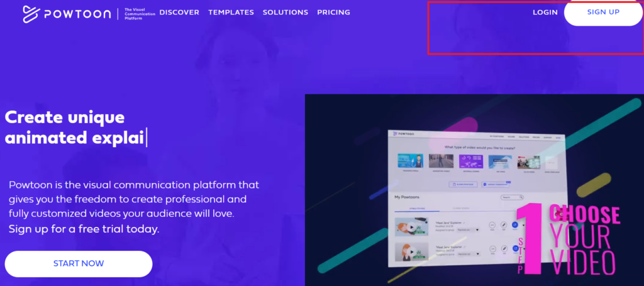
Task: Click the Start Now button
Action: 79,263
